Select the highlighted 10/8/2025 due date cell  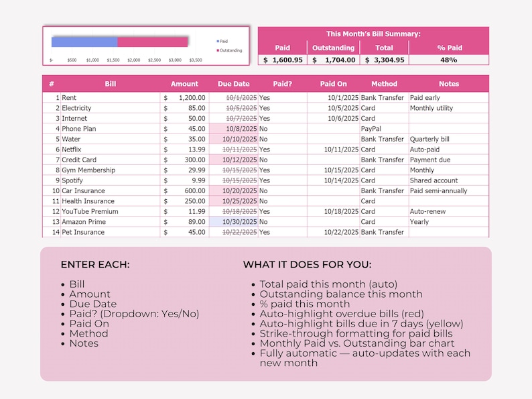coord(233,129)
